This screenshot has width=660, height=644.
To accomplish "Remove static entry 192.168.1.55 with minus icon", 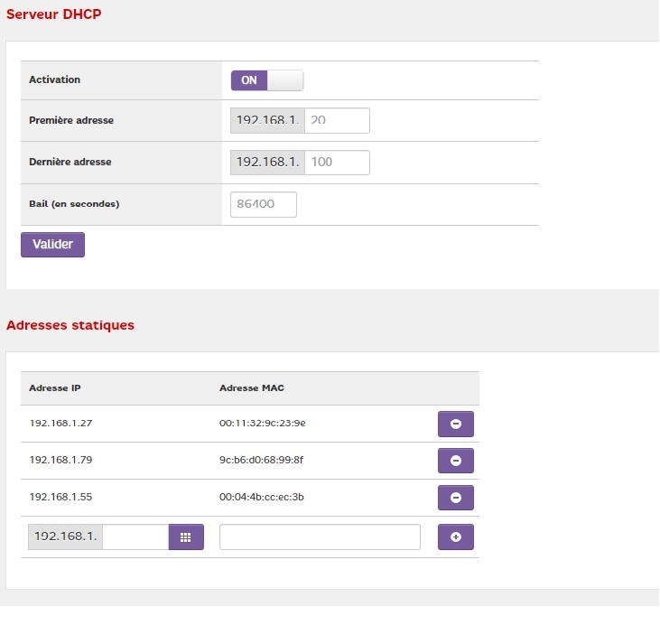I will coord(455,498).
